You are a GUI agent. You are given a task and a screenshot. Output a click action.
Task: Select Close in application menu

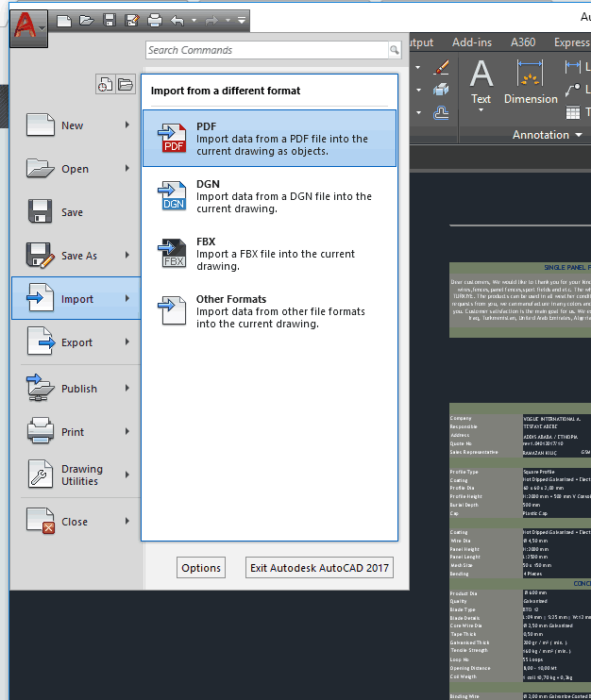(76, 522)
